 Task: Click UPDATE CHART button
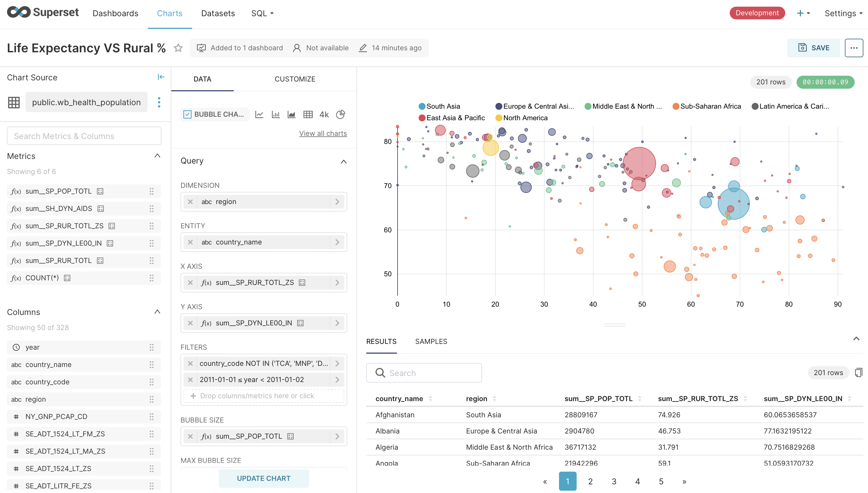point(264,478)
